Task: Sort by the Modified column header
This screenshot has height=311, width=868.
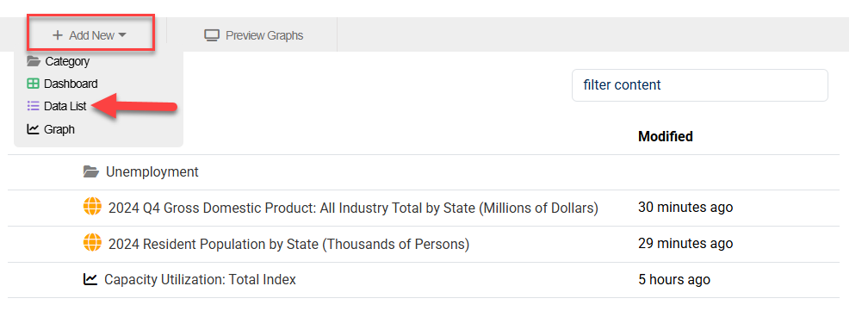Action: 666,136
